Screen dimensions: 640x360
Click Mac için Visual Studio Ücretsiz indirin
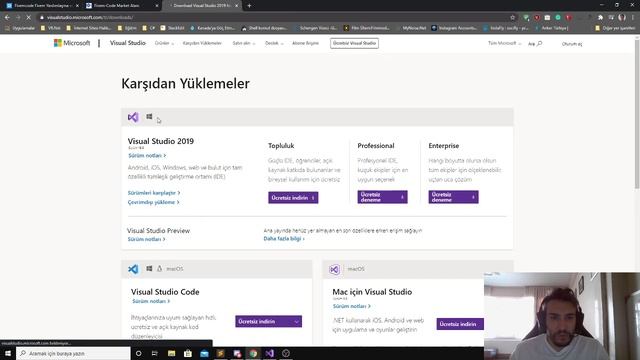(x=460, y=324)
